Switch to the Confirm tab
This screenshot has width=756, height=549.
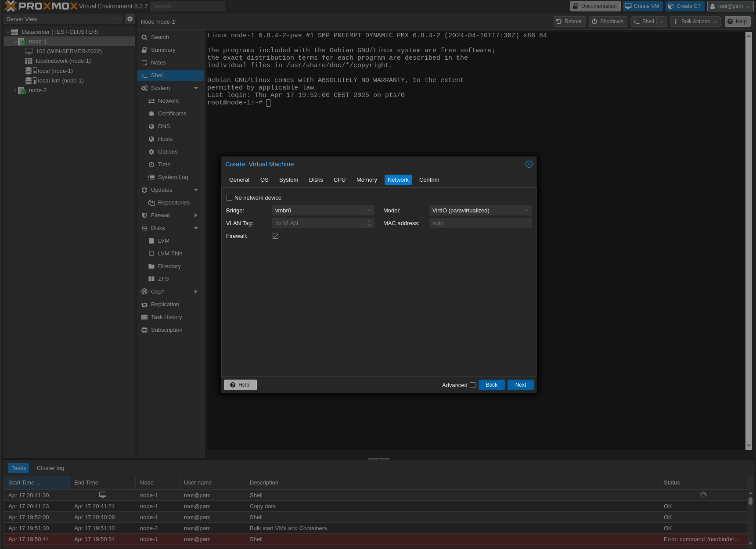click(x=429, y=179)
